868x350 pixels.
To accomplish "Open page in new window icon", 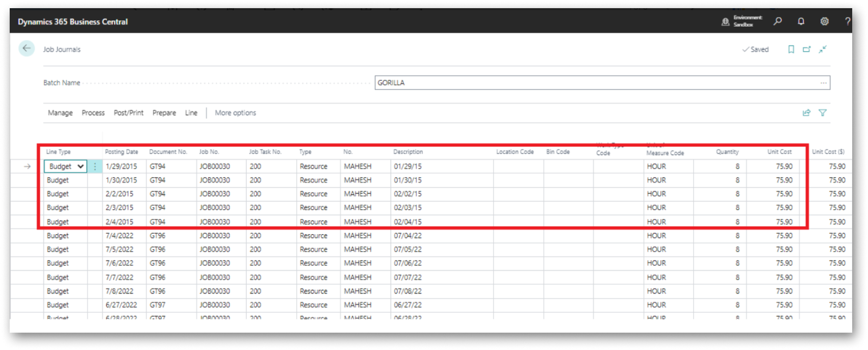I will tap(806, 49).
